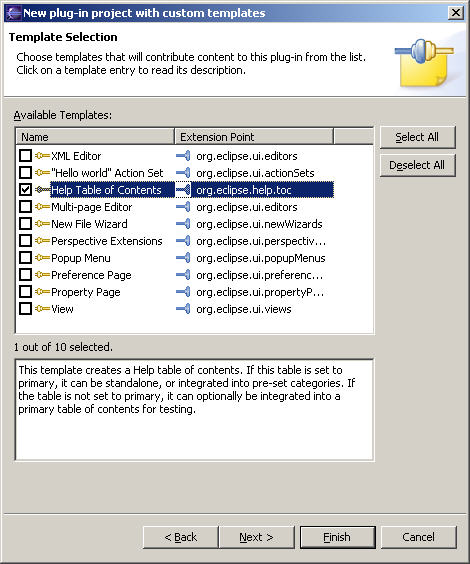Tick the Preference Page template checkbox
Screen dimensions: 470x564
25,275
